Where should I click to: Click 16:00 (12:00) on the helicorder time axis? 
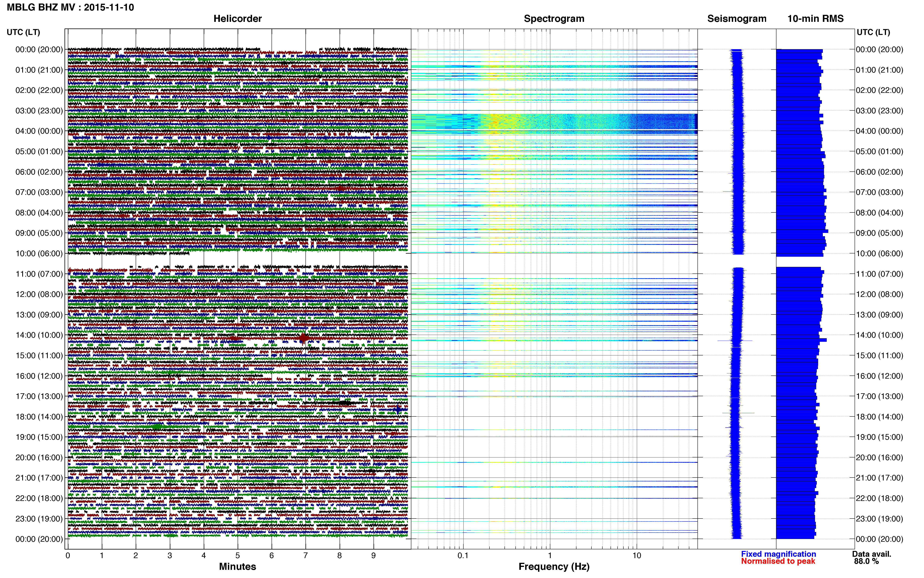tap(39, 376)
